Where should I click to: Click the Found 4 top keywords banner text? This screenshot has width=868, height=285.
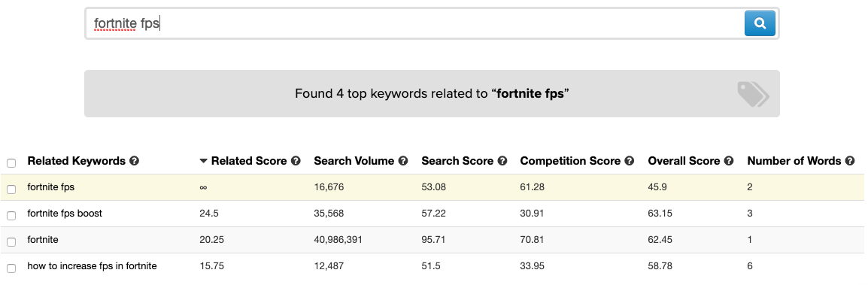[432, 93]
